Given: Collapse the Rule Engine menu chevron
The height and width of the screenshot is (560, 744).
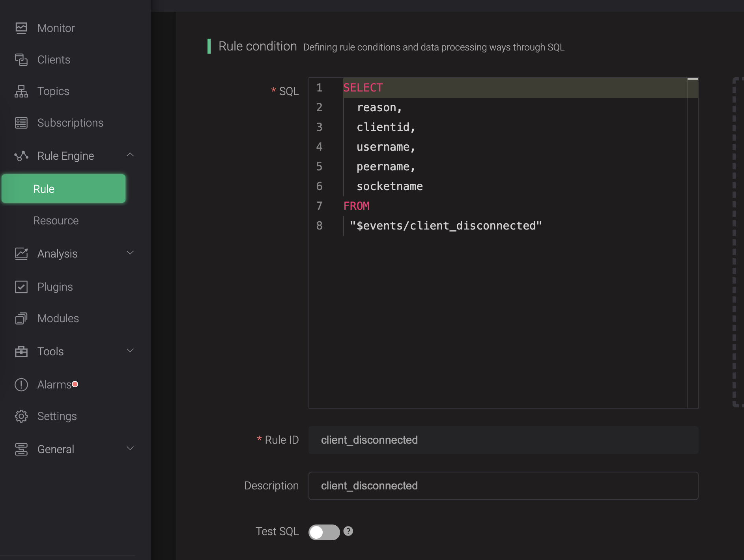Looking at the screenshot, I should tap(130, 155).
